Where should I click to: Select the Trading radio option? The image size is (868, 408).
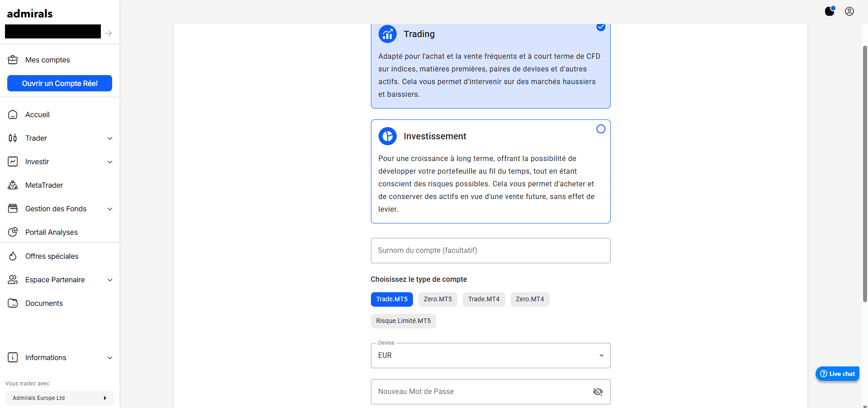601,27
